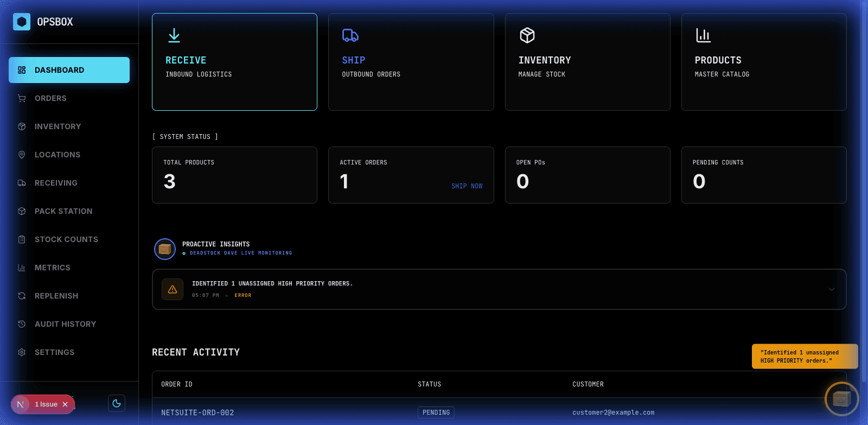Go to Settings in sidebar
The image size is (868, 425).
pos(69,352)
